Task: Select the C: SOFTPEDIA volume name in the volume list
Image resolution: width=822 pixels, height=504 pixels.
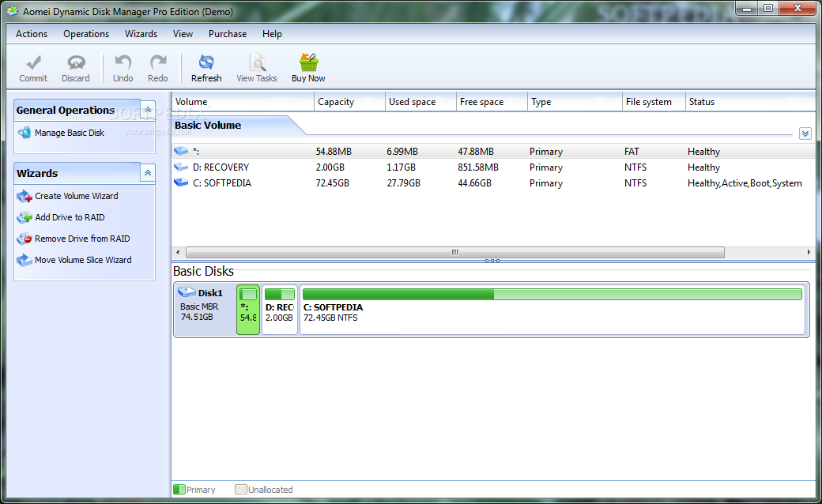Action: coord(222,182)
